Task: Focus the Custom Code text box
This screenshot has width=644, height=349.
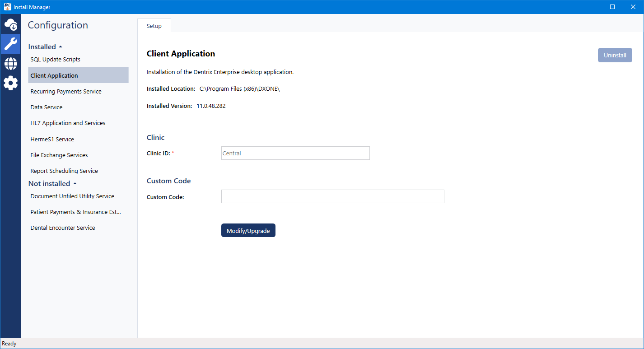Action: [332, 196]
